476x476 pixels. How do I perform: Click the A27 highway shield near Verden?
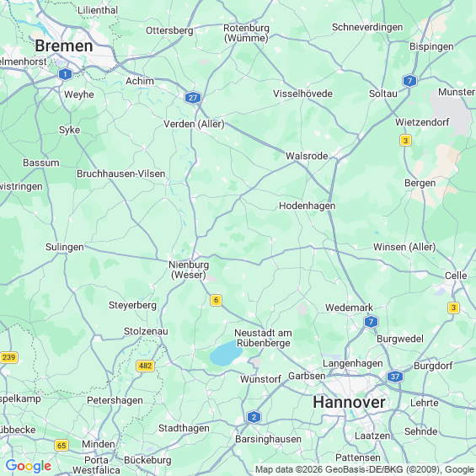[193, 98]
